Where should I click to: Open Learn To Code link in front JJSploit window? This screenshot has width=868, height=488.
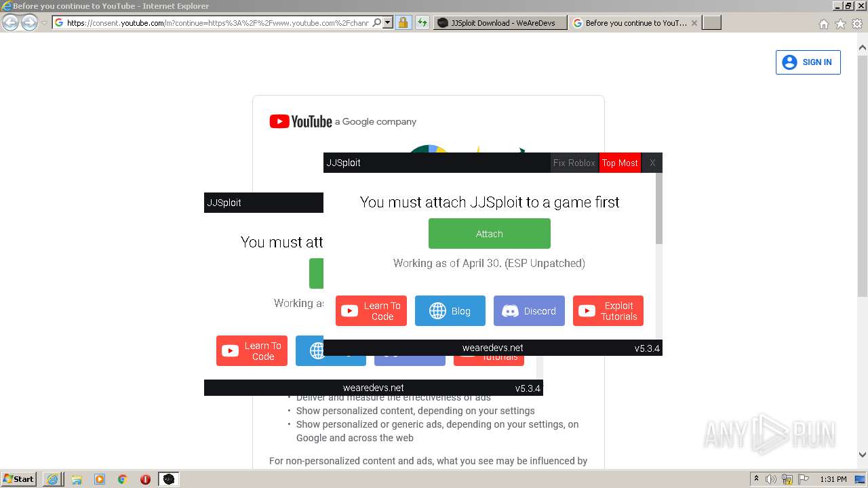click(371, 311)
